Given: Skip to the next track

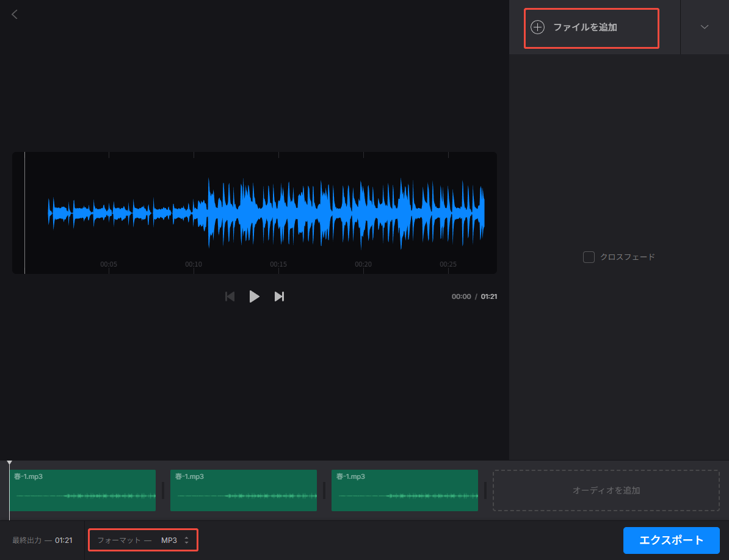Looking at the screenshot, I should (x=279, y=296).
